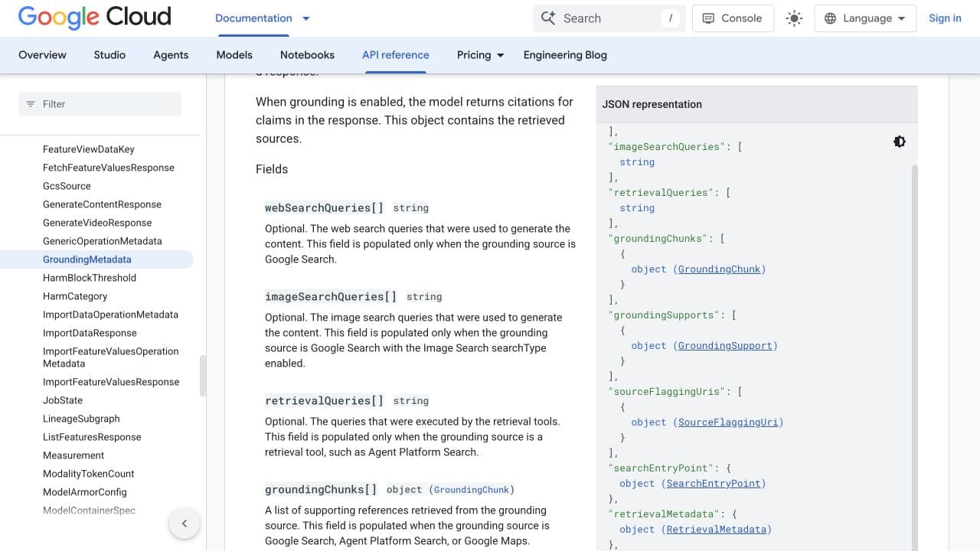The width and height of the screenshot is (980, 551).
Task: Select JobState in the sidebar
Action: pos(63,400)
